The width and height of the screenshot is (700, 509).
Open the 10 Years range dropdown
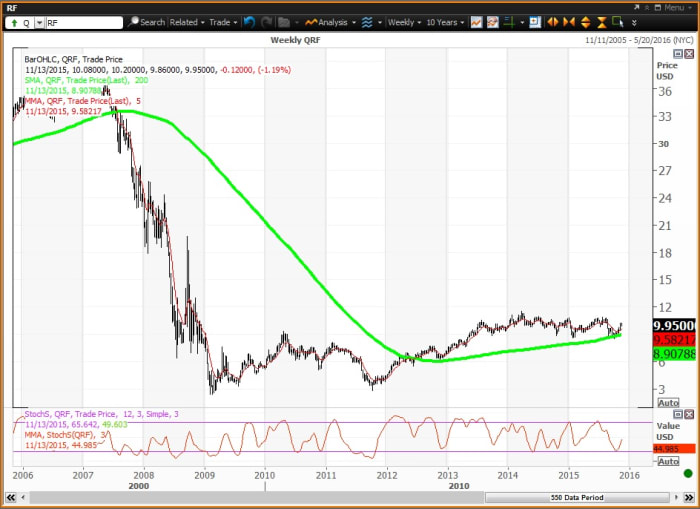click(445, 22)
